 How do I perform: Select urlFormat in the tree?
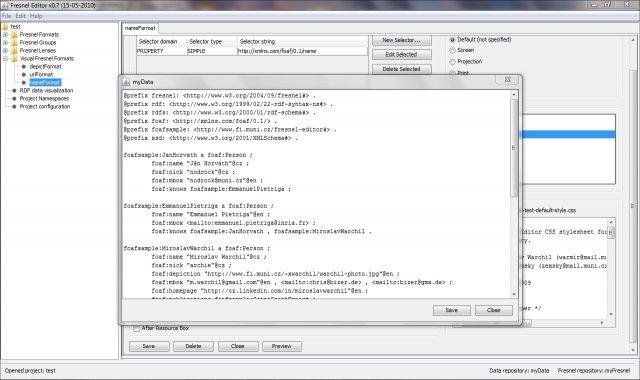coord(41,74)
